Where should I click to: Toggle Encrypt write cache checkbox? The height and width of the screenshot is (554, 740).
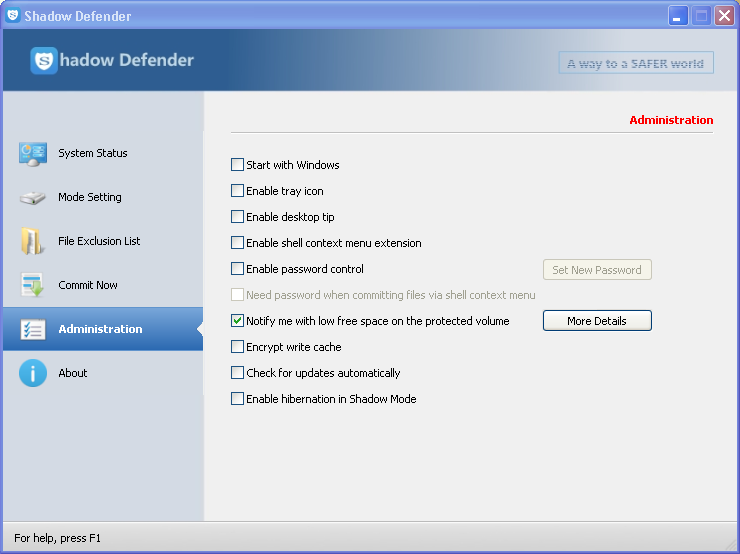click(237, 347)
